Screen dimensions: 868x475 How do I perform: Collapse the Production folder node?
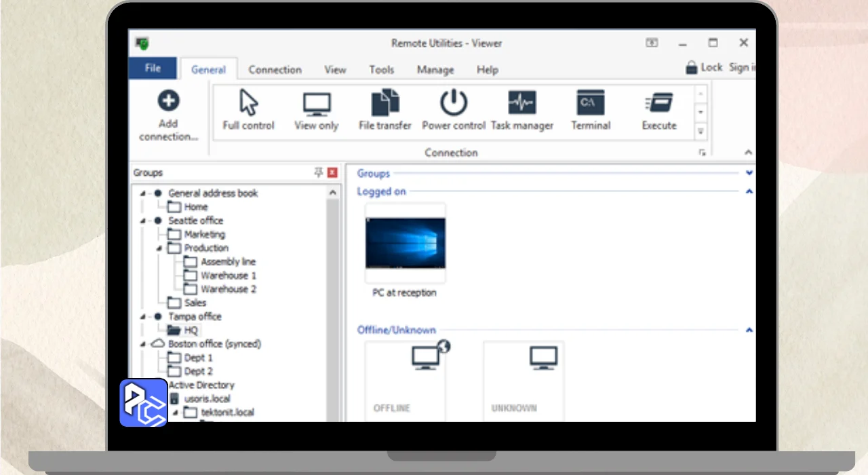(x=159, y=248)
